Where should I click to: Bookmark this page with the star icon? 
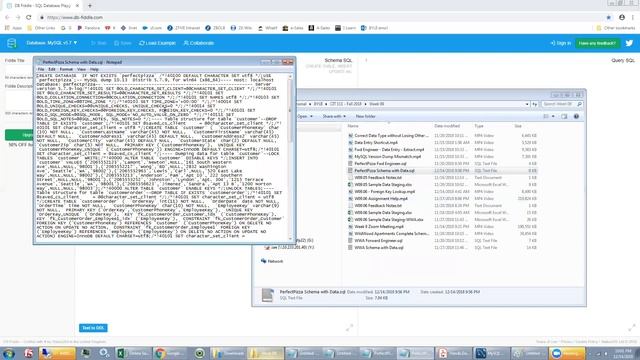click(x=609, y=18)
